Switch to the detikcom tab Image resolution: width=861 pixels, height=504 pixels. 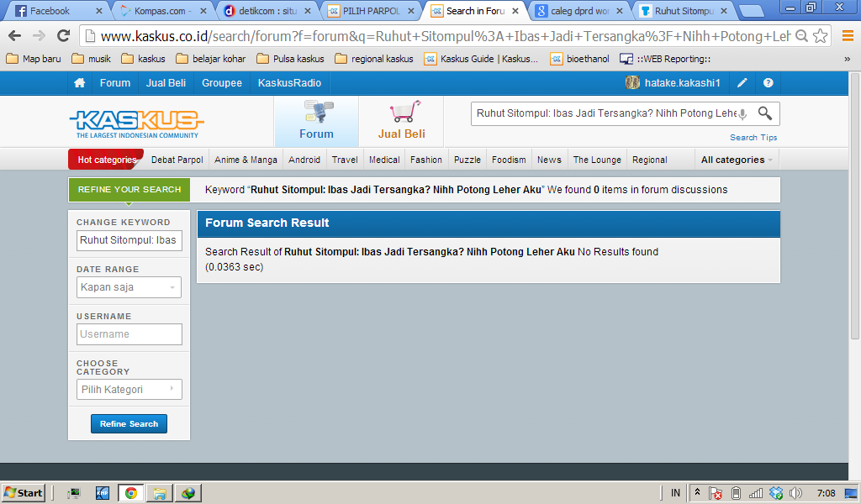[x=267, y=11]
